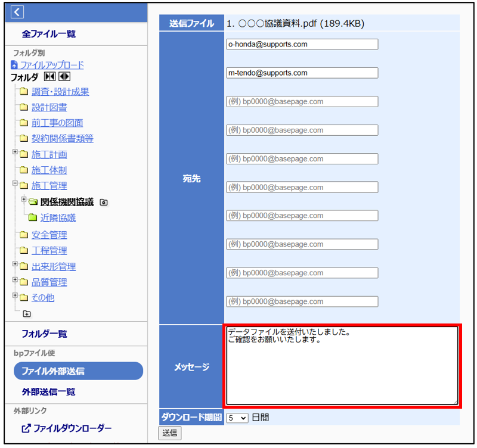This screenshot has height=448, width=477.
Task: Expand the 出来形管理 folder tree node
Action: click(x=15, y=265)
